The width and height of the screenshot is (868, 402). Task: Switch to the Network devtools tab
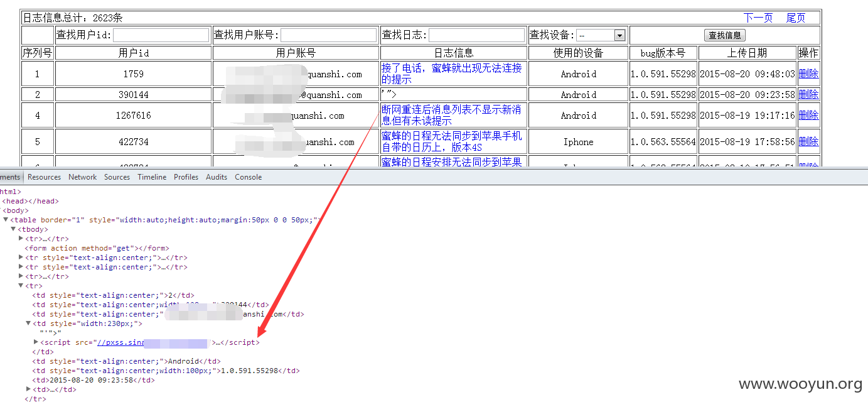click(x=83, y=177)
